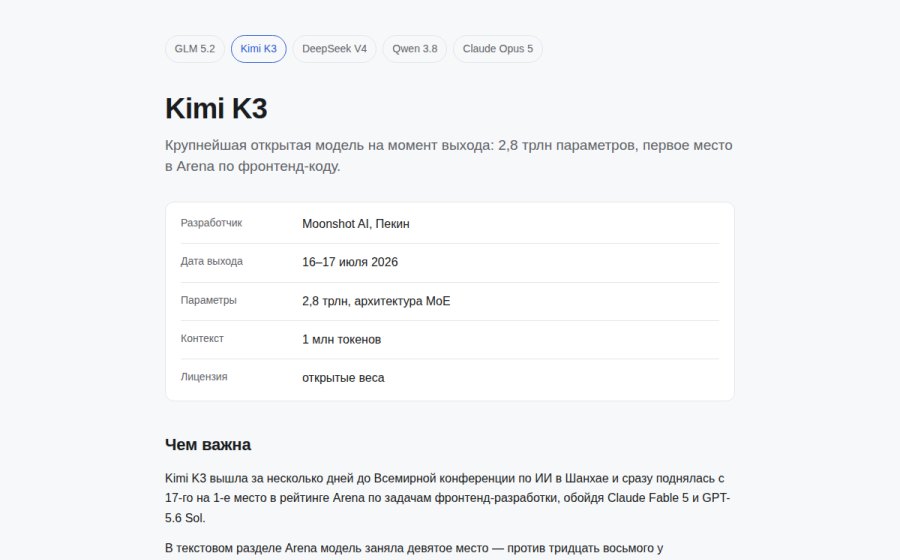Click the paragraph starting "В текстовом разделе Arena"

(x=414, y=549)
